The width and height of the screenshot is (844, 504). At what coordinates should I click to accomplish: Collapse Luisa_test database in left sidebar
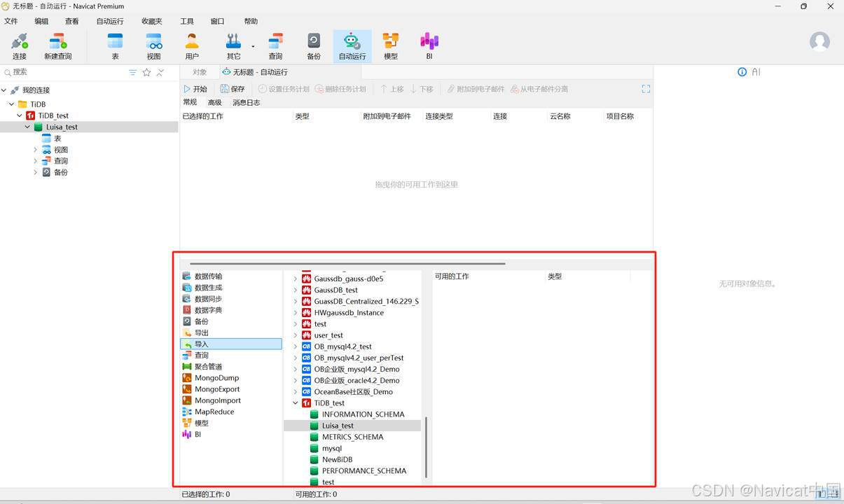27,127
